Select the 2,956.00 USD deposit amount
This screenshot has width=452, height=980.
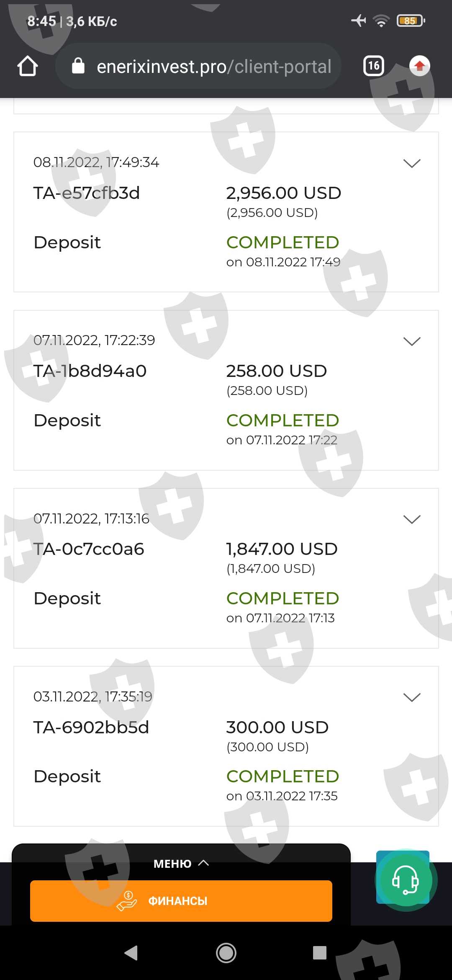(283, 193)
